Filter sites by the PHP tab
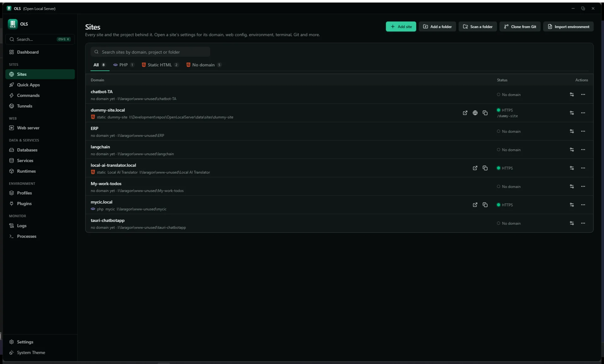Image resolution: width=604 pixels, height=364 pixels. (124, 65)
